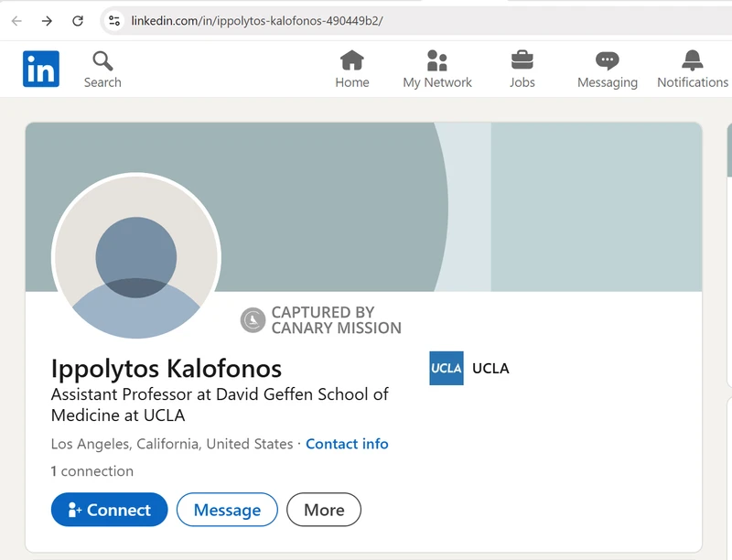The width and height of the screenshot is (732, 560).
Task: Open UCLA company link text
Action: [x=490, y=368]
